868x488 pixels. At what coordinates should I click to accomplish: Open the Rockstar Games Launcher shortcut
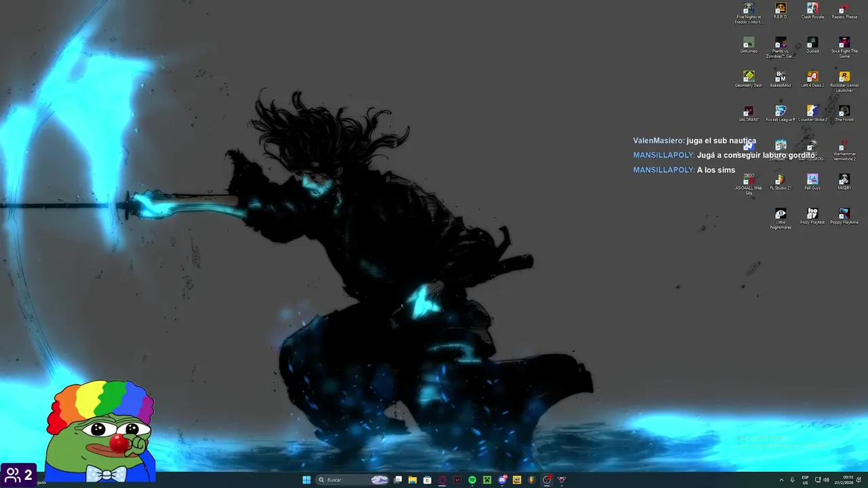(x=844, y=81)
